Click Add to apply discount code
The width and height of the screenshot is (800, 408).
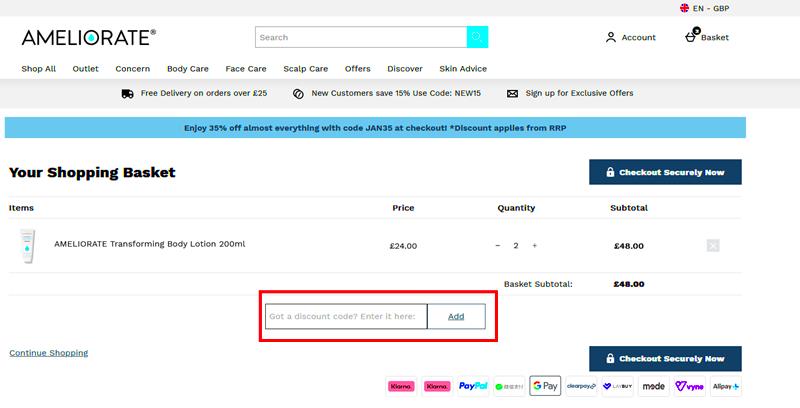tap(456, 316)
